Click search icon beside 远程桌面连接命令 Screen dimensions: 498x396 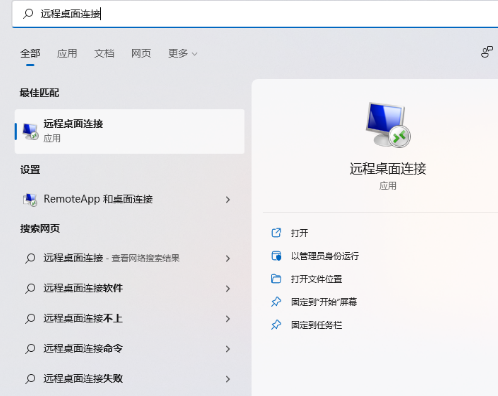pos(30,349)
